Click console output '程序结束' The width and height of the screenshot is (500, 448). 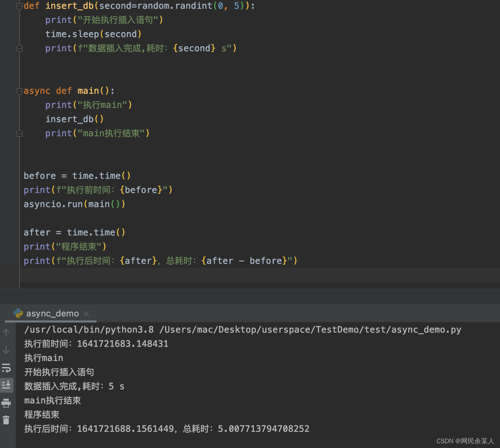click(41, 415)
